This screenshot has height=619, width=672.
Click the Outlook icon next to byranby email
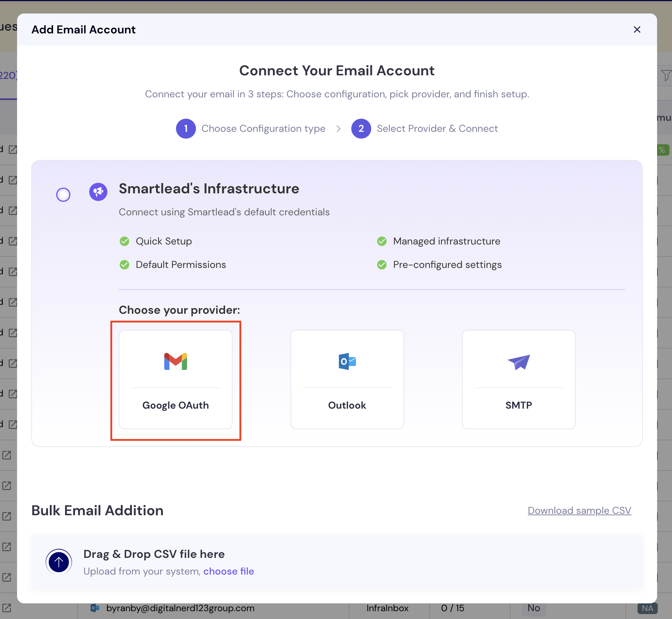tap(95, 608)
